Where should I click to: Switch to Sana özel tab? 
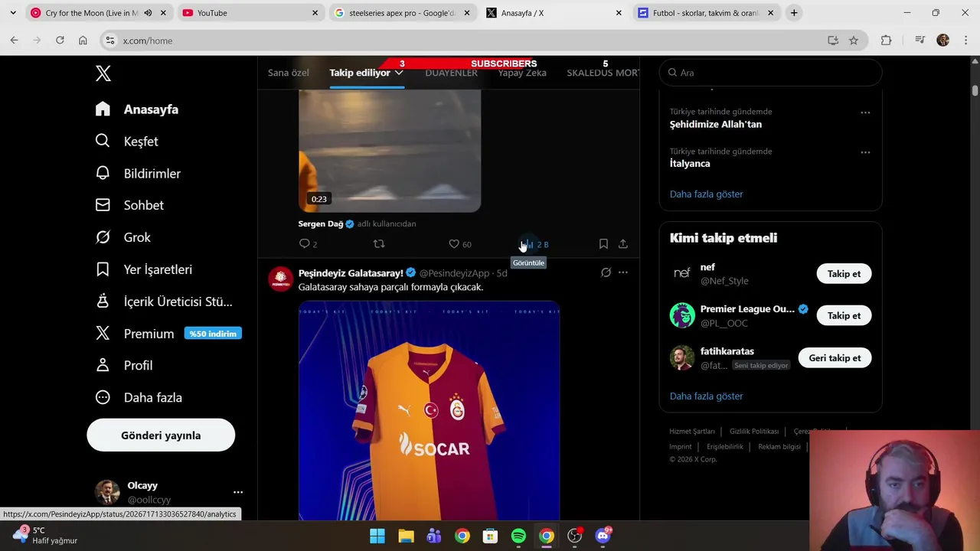pos(289,73)
